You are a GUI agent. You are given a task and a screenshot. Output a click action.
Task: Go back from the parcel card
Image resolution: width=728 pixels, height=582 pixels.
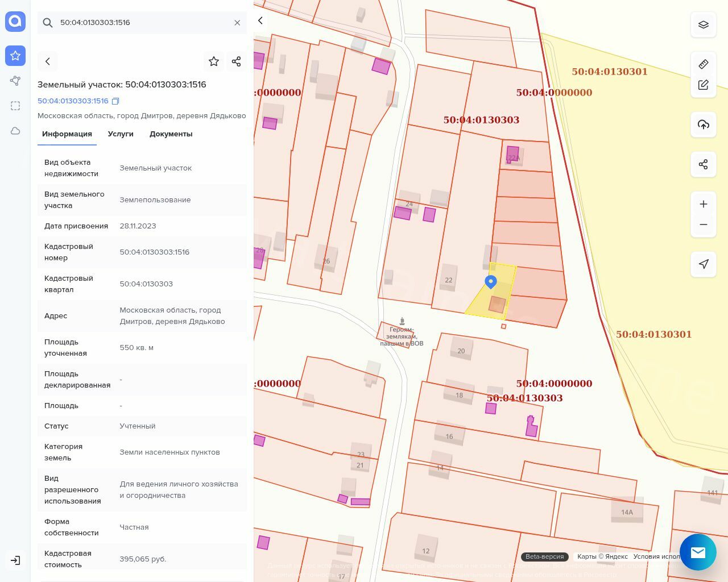coord(48,61)
